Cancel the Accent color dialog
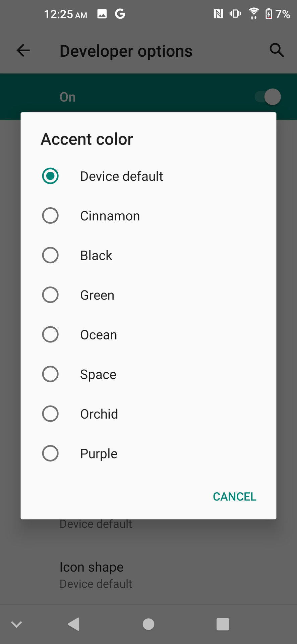Screen dimensions: 297x644 coord(234,496)
